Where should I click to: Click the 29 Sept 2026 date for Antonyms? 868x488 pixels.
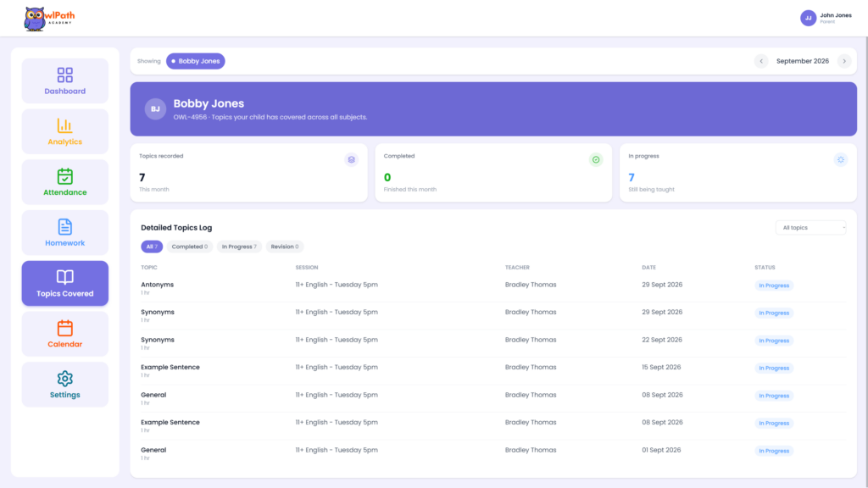pyautogui.click(x=662, y=285)
